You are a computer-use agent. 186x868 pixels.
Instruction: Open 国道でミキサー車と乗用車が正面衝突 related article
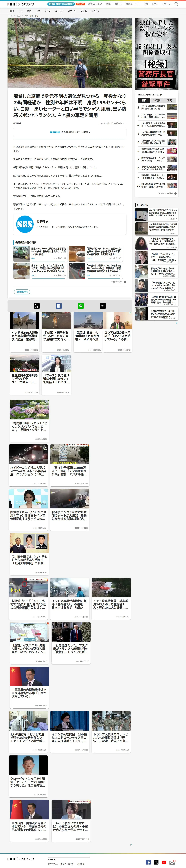[40, 254]
